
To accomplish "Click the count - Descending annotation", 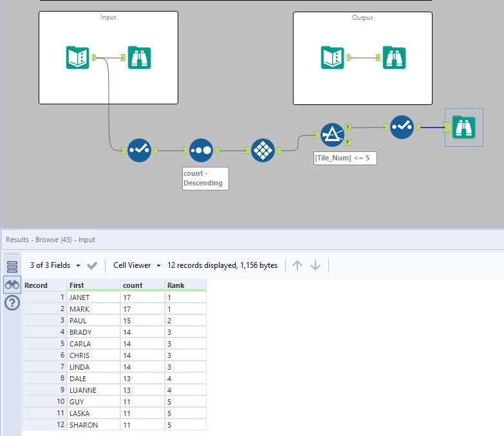I will pos(205,178).
